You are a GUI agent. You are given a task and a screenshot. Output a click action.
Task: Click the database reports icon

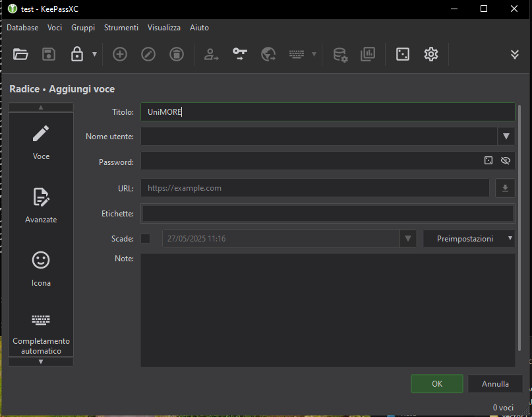[x=368, y=55]
